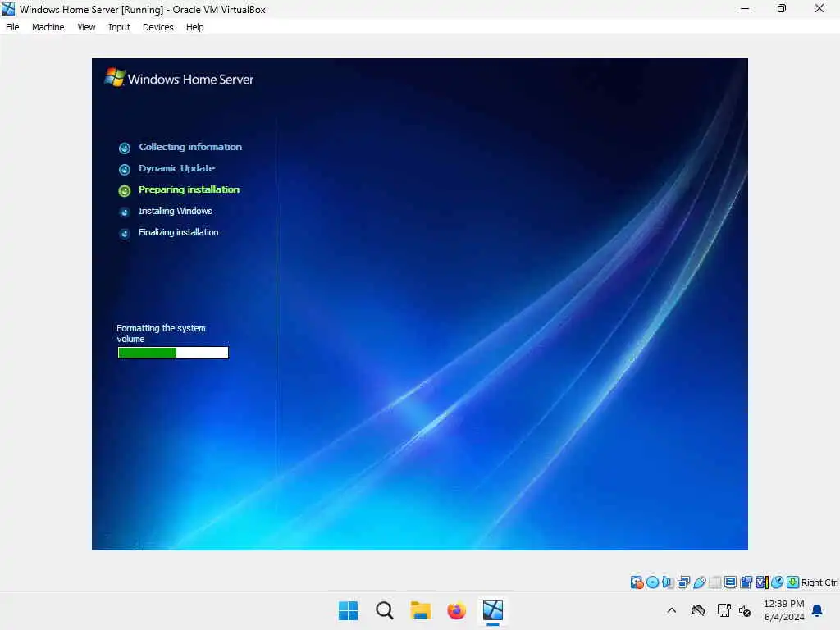Image resolution: width=840 pixels, height=630 pixels.
Task: Click the Dynamic Update step icon
Action: [x=125, y=169]
